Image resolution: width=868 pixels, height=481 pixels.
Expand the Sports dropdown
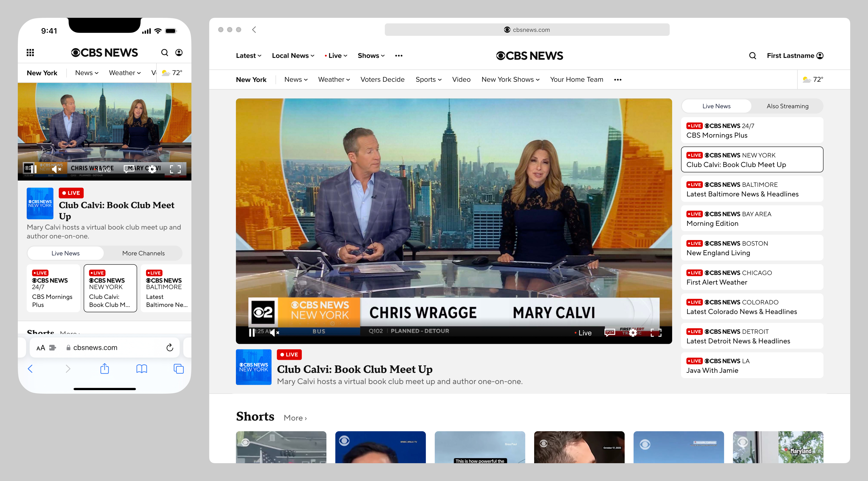[x=428, y=79]
